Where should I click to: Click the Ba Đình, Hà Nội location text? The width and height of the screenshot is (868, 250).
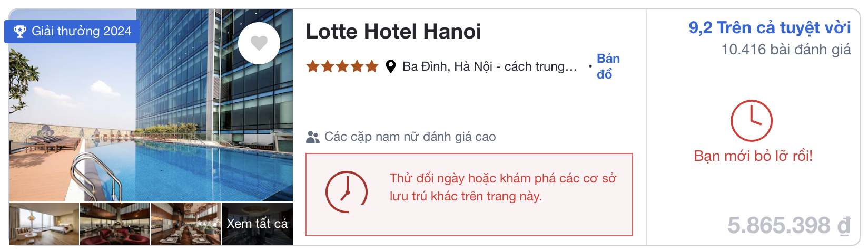pyautogui.click(x=489, y=66)
